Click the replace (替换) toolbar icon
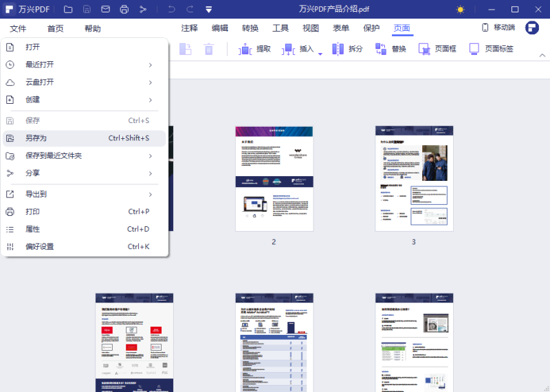550x392 pixels. point(381,49)
